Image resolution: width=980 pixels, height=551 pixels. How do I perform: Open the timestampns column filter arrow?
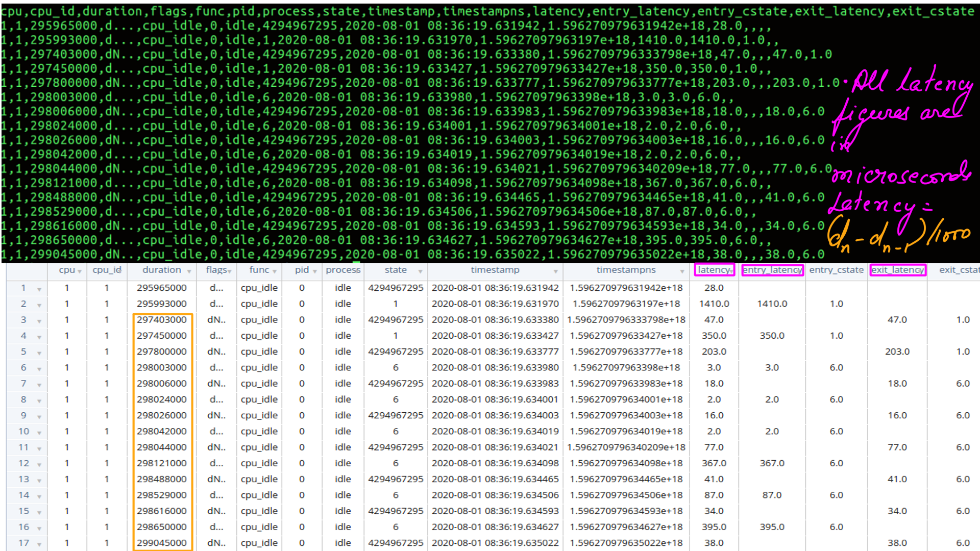682,271
